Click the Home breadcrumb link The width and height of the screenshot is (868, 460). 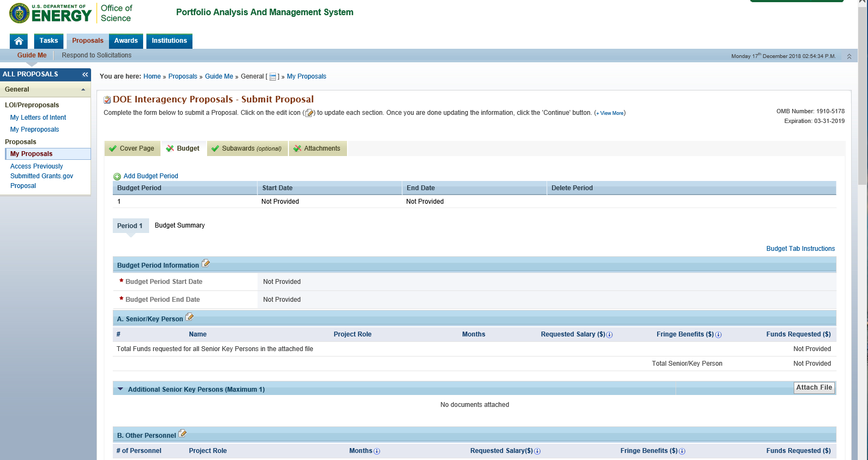pyautogui.click(x=152, y=76)
